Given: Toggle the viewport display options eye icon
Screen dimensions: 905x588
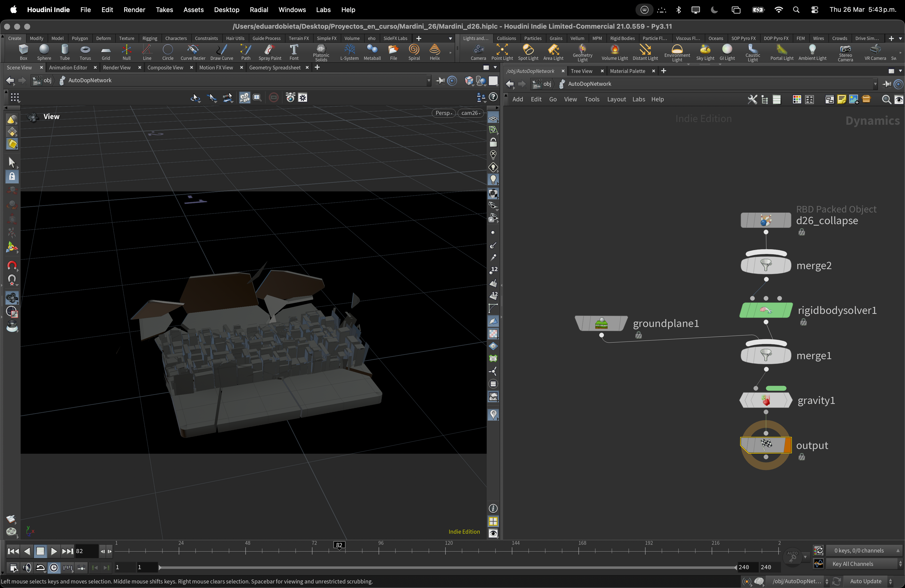Looking at the screenshot, I should [x=493, y=533].
